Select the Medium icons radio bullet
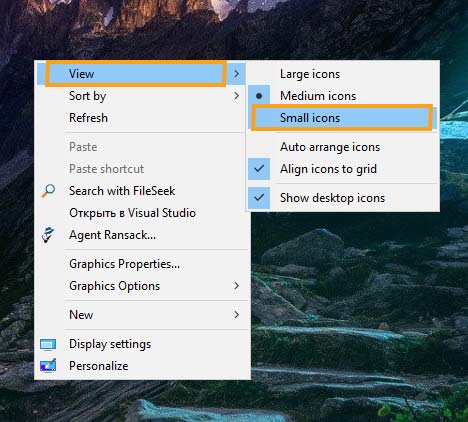 click(x=259, y=96)
